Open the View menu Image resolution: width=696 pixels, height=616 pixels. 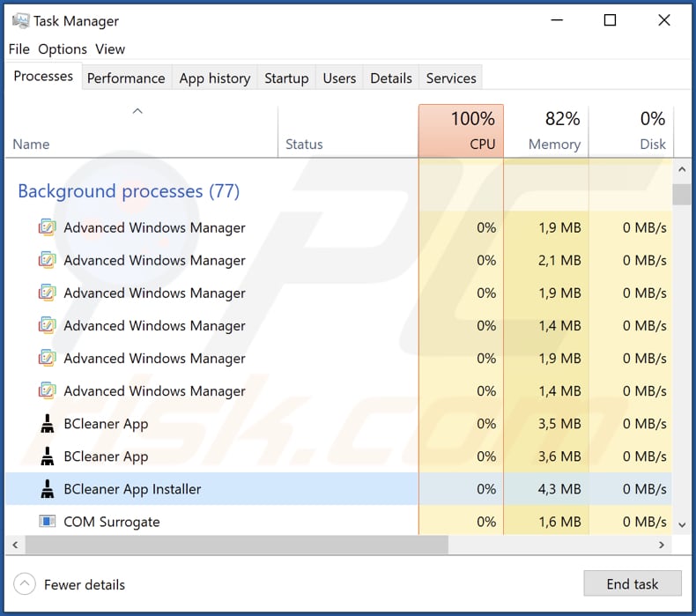click(x=110, y=48)
